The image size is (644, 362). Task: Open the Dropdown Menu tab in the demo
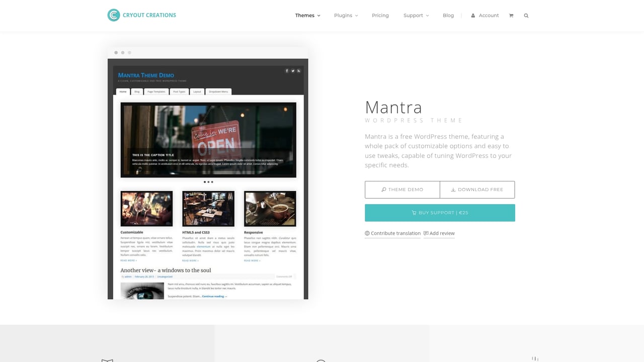pos(218,92)
